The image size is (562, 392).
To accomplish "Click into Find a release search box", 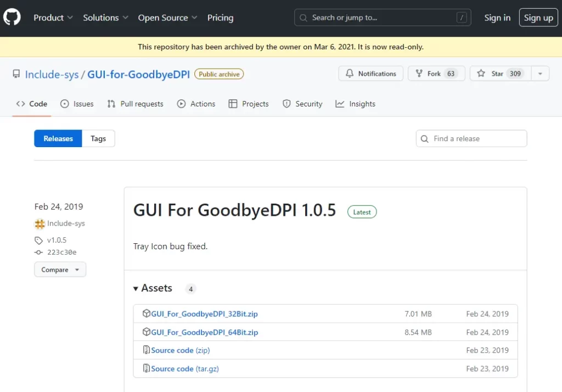I will (x=471, y=138).
